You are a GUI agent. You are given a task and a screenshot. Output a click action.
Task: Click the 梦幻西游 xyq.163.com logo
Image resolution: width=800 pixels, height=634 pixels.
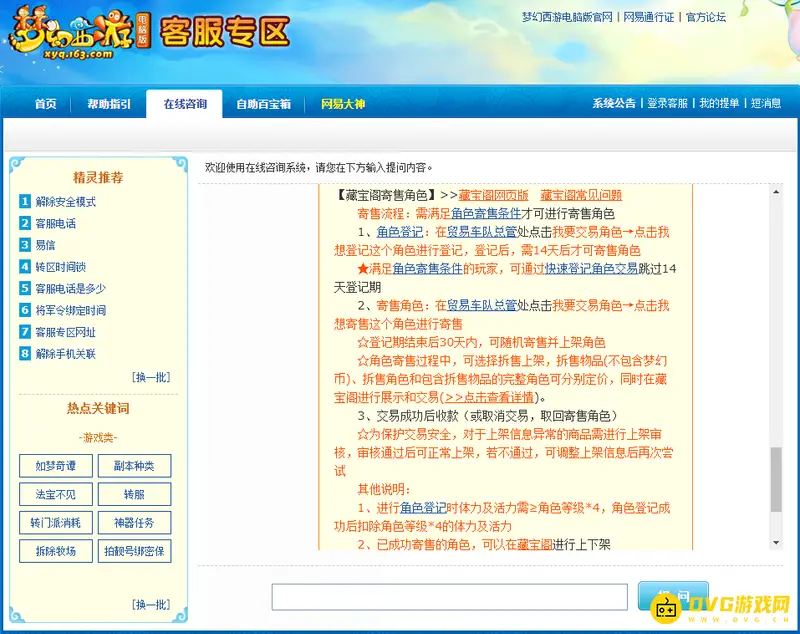pos(79,33)
